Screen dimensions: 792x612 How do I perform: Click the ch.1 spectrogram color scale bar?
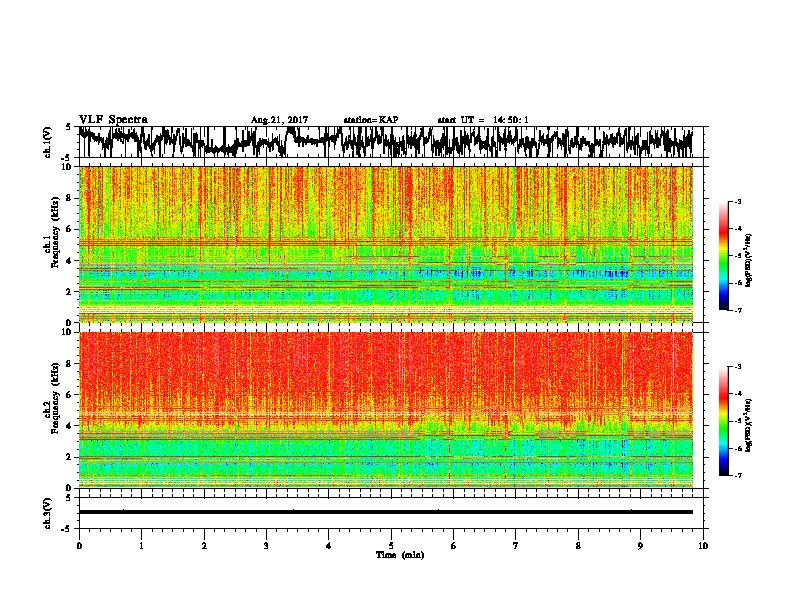coord(723,256)
